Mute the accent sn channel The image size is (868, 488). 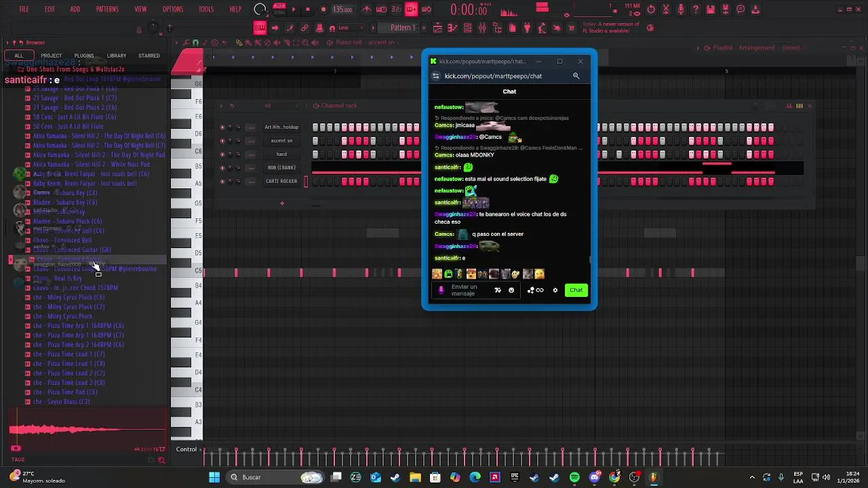point(222,141)
